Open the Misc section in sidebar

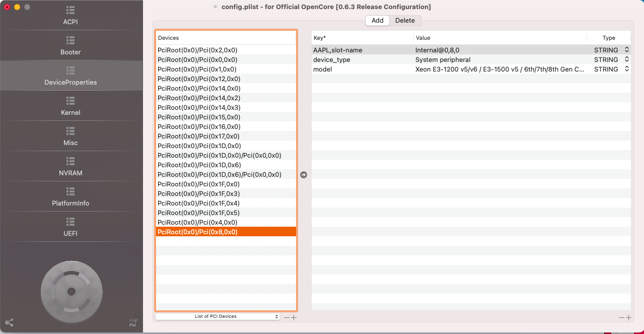70,137
